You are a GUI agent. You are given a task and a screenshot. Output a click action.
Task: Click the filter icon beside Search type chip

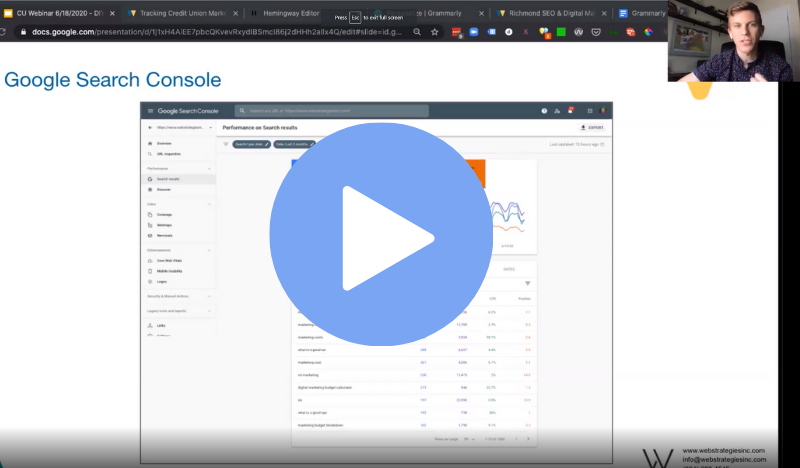(226, 144)
